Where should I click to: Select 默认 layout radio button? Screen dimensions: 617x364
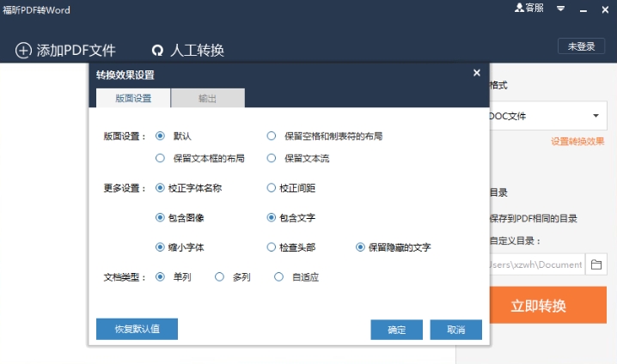click(160, 136)
